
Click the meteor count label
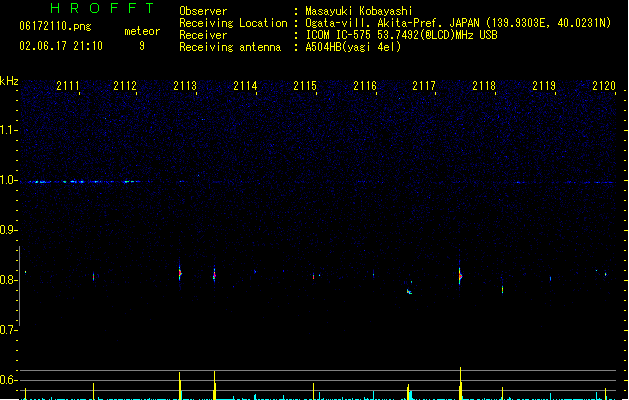pos(142,31)
